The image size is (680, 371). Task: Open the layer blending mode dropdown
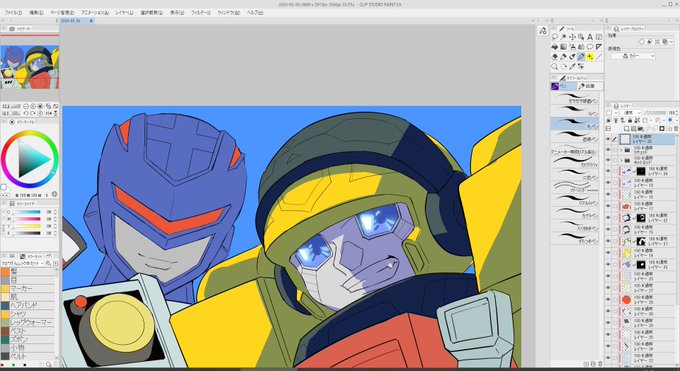(x=630, y=113)
